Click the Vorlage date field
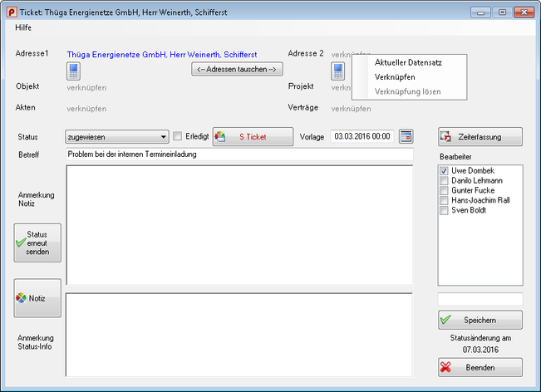This screenshot has width=541, height=392. pos(362,136)
